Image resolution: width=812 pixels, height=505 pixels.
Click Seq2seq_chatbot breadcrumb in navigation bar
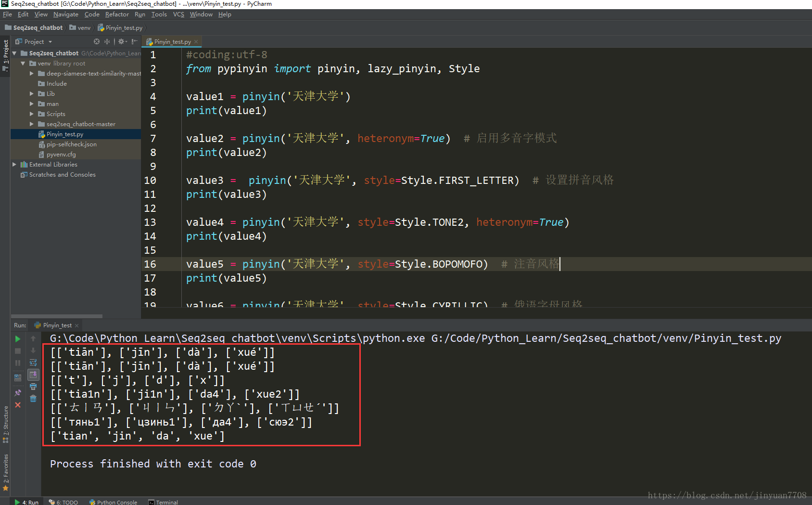pos(34,28)
